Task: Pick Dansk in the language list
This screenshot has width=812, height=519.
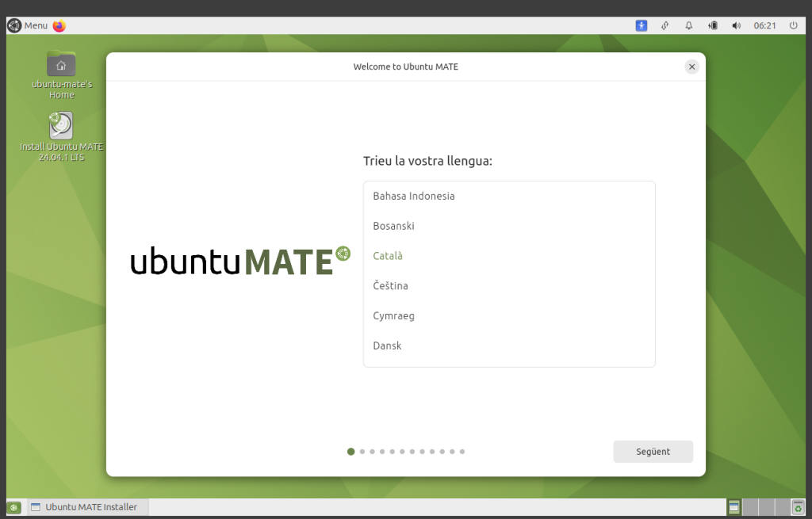Action: coord(387,345)
